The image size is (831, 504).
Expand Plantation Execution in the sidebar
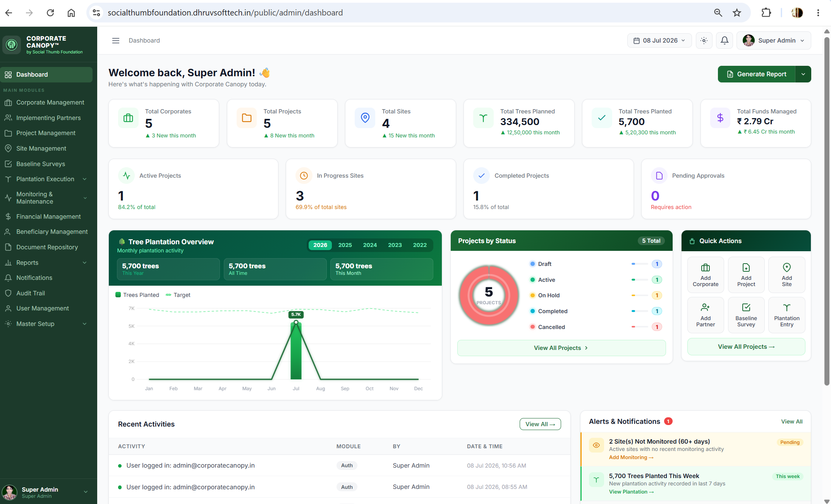click(46, 179)
